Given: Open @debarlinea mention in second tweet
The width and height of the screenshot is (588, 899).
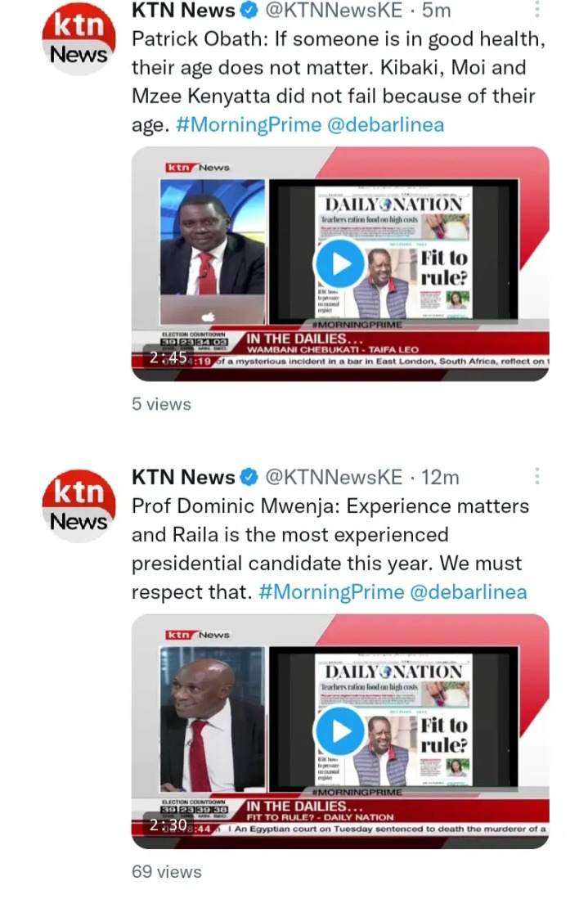Looking at the screenshot, I should click(x=469, y=592).
